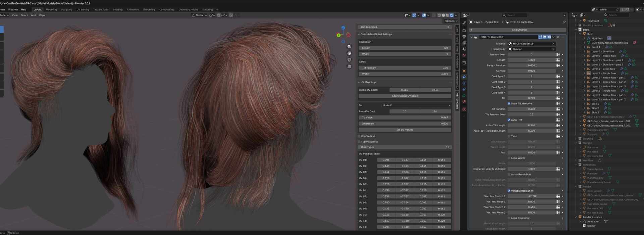Adjust the Cards Tilt Random slider
The width and height of the screenshot is (644, 235).
coord(405,68)
